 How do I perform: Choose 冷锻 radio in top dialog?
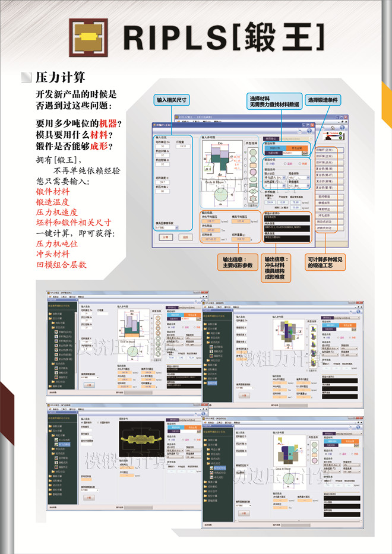[267, 164]
